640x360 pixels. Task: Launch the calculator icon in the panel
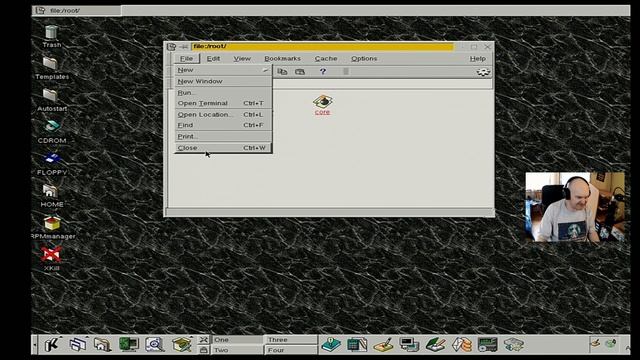(x=357, y=345)
